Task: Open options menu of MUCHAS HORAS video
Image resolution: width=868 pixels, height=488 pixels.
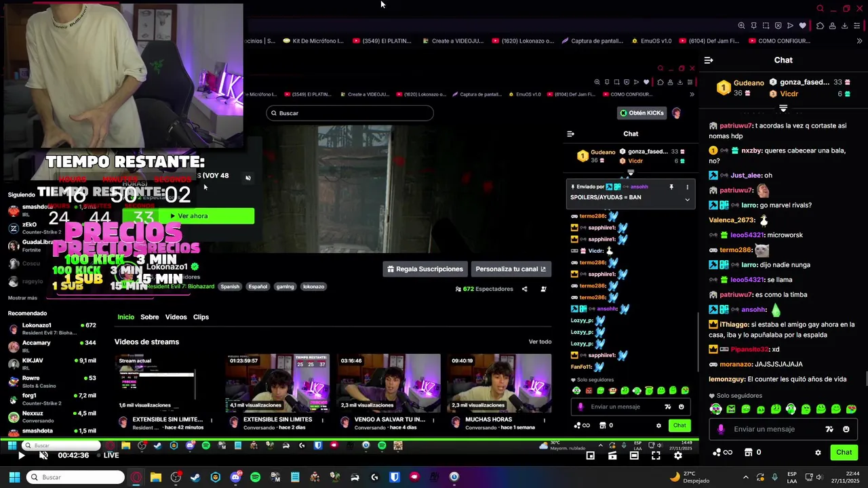Action: click(545, 421)
